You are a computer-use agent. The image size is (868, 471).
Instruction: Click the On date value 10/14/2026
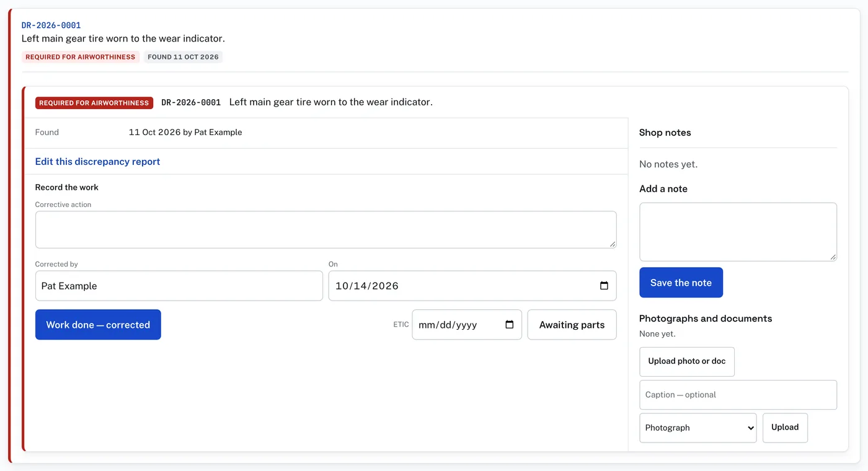click(367, 286)
